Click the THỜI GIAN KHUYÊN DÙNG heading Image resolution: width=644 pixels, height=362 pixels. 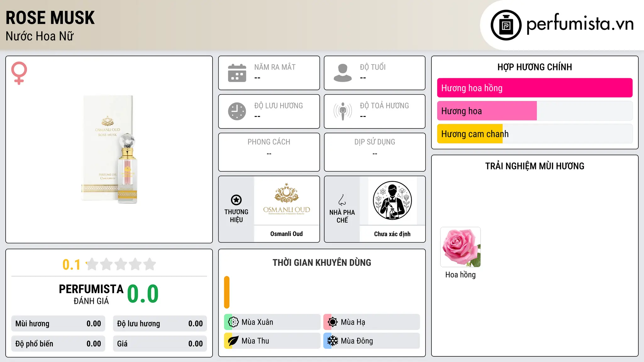[x=322, y=262]
